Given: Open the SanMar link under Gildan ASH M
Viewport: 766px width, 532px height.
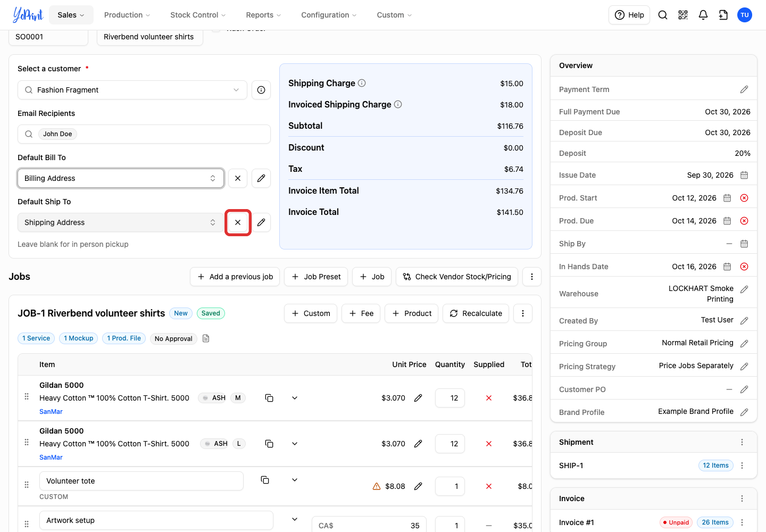Looking at the screenshot, I should click(51, 412).
